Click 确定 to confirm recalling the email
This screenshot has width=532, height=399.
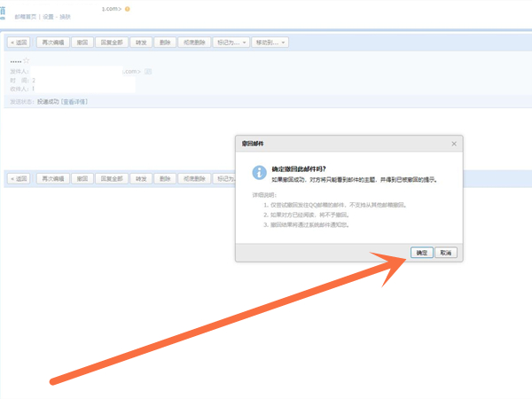click(423, 253)
